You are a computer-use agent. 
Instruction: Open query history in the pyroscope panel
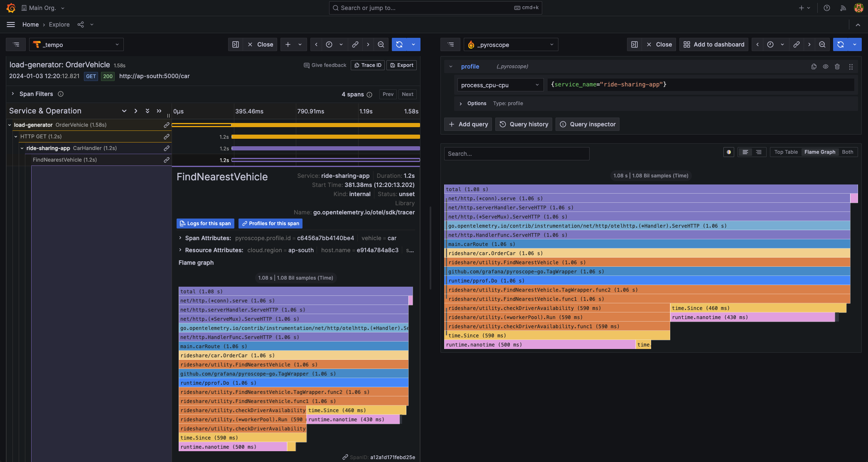coord(524,124)
